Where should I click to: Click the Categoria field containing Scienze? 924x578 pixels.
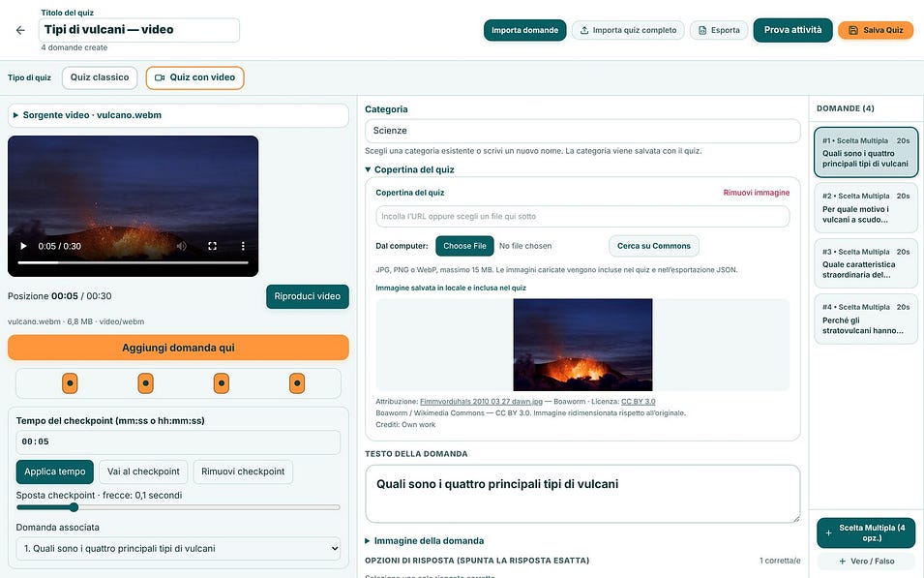coord(582,131)
